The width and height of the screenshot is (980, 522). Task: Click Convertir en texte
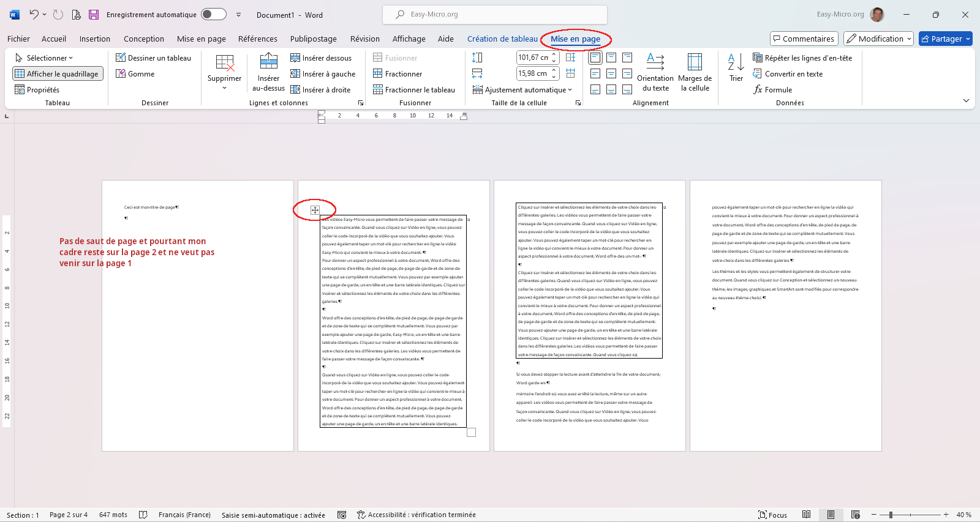[x=788, y=73]
